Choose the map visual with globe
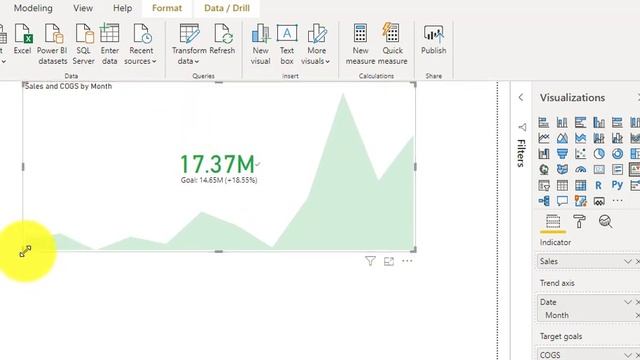 tap(544, 169)
